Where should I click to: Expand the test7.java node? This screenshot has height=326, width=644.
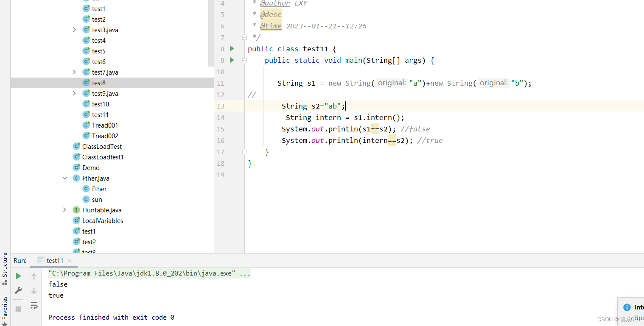point(74,72)
